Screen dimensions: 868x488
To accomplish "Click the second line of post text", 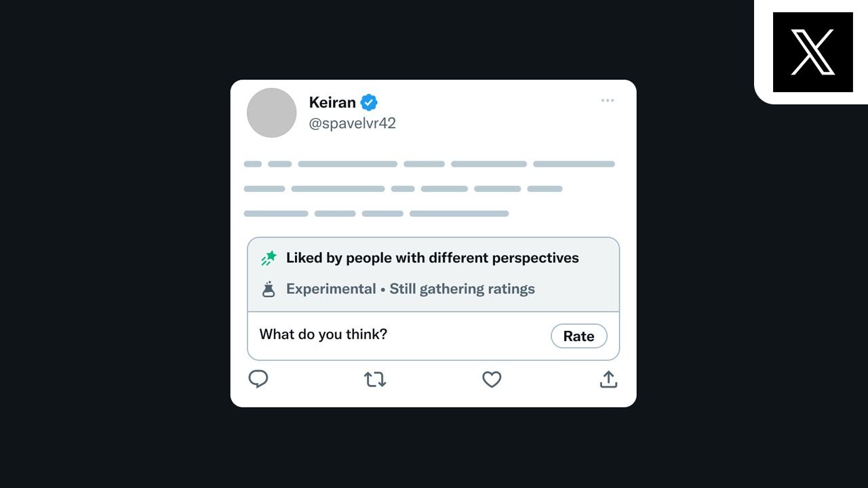I will pyautogui.click(x=403, y=188).
